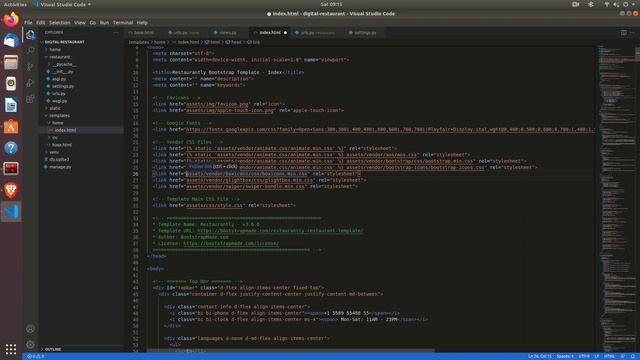Viewport: 640px width, 360px height.
Task: Open the Run and Debug view
Action: pos(30,83)
